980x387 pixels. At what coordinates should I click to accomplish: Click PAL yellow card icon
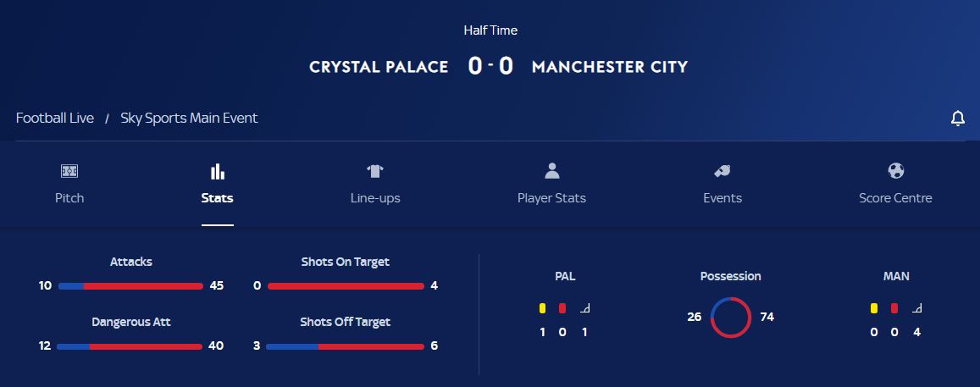click(x=542, y=308)
